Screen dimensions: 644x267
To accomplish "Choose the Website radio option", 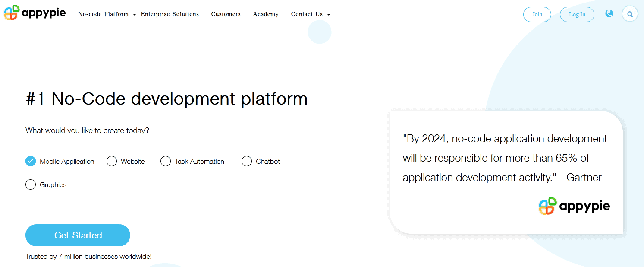I will [x=112, y=162].
